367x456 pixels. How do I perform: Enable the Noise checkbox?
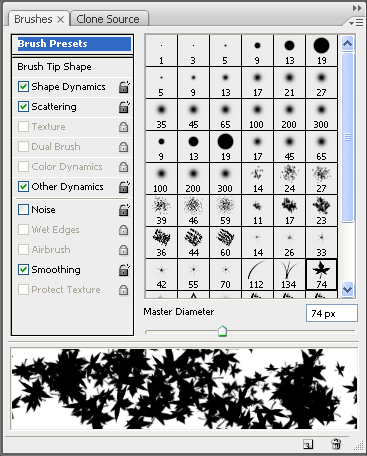pyautogui.click(x=23, y=210)
